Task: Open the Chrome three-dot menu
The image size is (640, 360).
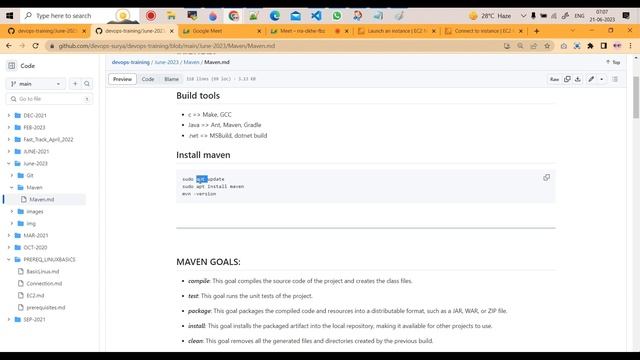Action: click(630, 46)
